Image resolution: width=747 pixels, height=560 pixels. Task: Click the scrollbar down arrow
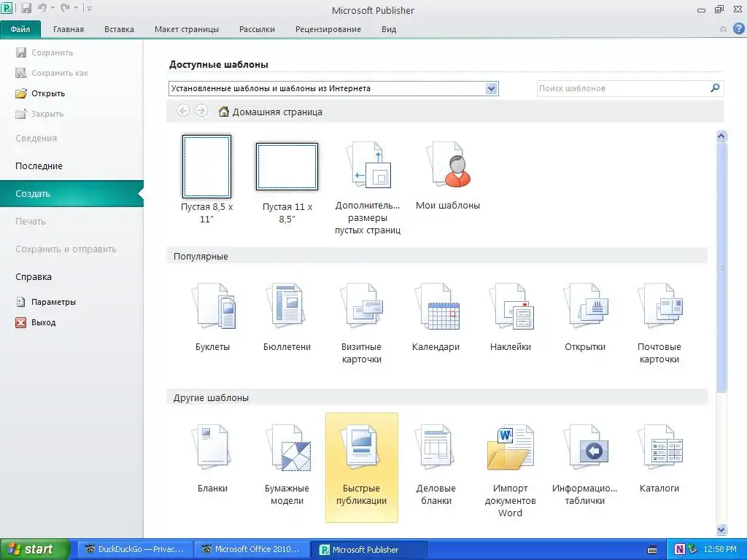721,529
